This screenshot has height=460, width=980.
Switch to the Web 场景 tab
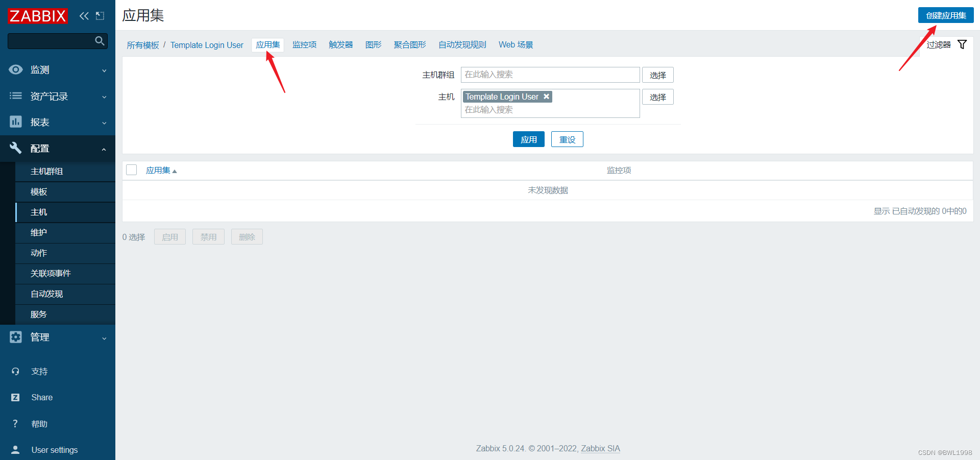click(516, 45)
